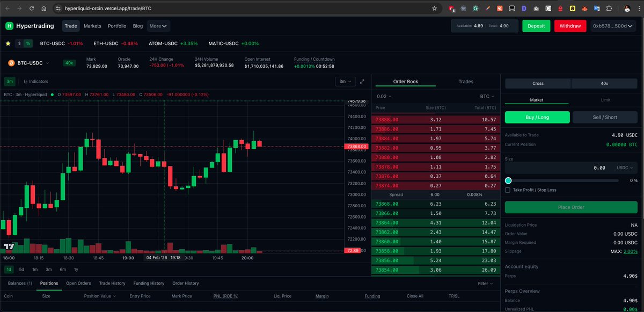Screen dimensions: 644x312
Task: Reload the page in browser
Action: [x=32, y=9]
